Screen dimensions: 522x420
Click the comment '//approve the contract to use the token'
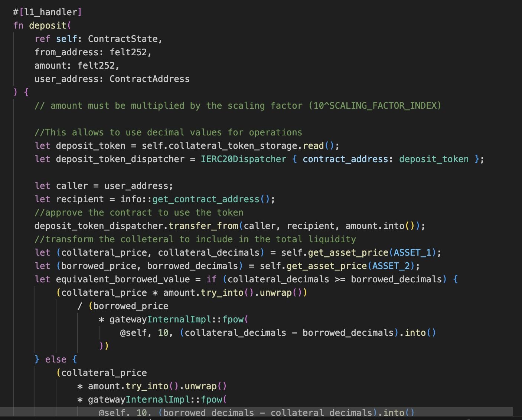[x=139, y=213]
